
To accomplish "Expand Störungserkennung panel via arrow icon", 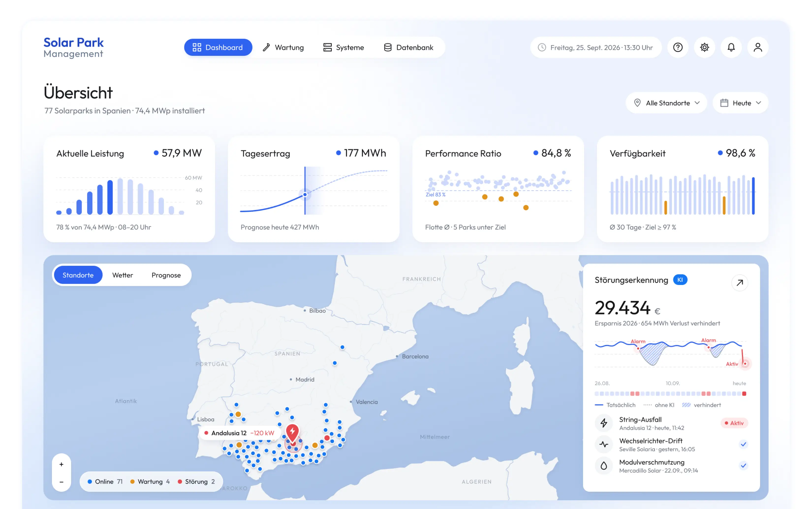I will click(740, 283).
